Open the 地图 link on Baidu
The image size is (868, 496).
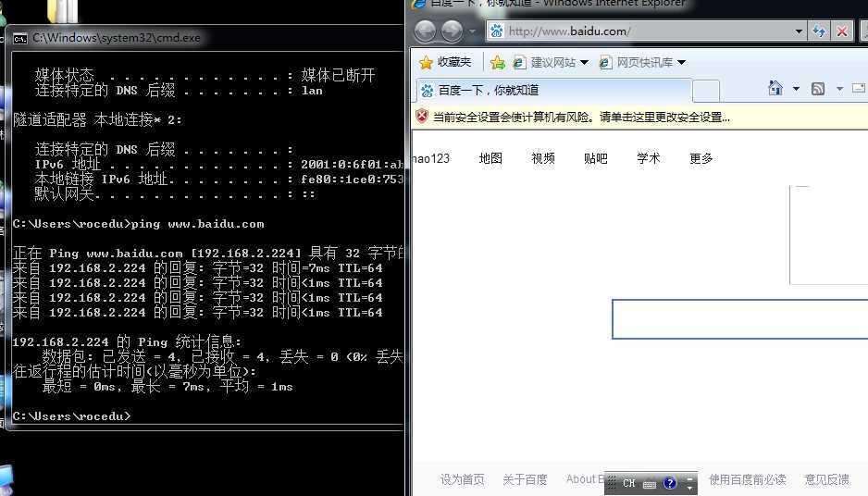[490, 158]
